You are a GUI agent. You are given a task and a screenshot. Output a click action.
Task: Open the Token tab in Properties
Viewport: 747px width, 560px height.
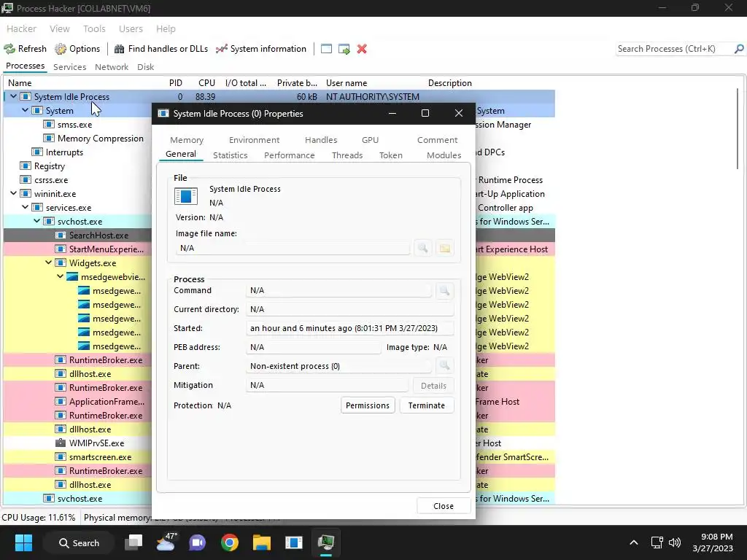[x=391, y=155]
